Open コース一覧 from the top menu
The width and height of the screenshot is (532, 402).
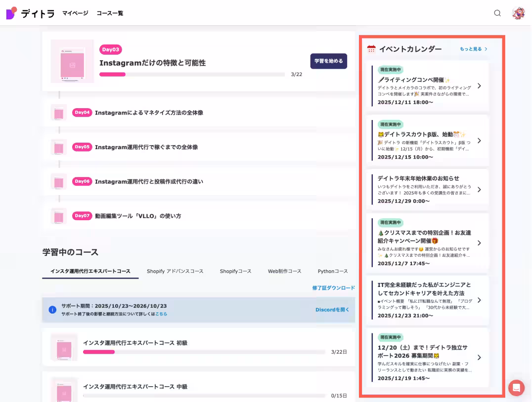point(109,13)
